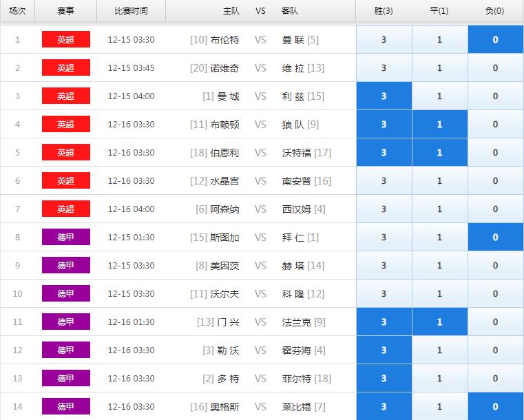Image resolution: width=524 pixels, height=420 pixels.
Task: Click the 德甲 league tag in row 8
Action: point(66,237)
